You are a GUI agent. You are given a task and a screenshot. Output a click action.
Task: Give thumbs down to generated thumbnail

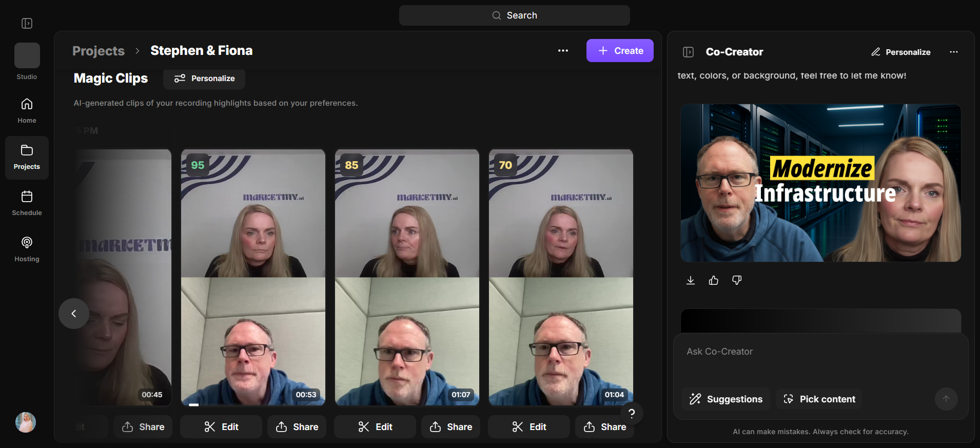737,280
